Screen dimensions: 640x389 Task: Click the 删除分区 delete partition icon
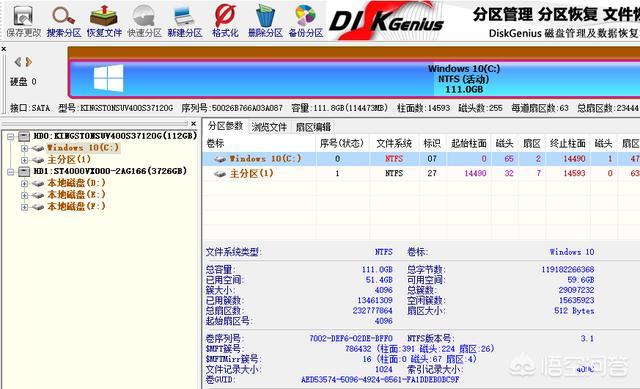click(265, 20)
